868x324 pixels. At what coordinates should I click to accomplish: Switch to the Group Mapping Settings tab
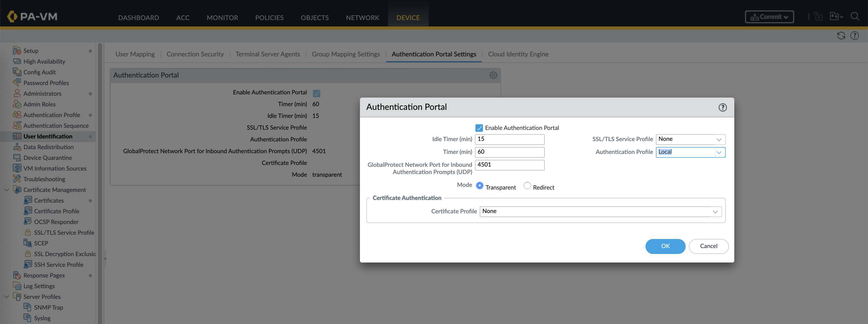[345, 54]
